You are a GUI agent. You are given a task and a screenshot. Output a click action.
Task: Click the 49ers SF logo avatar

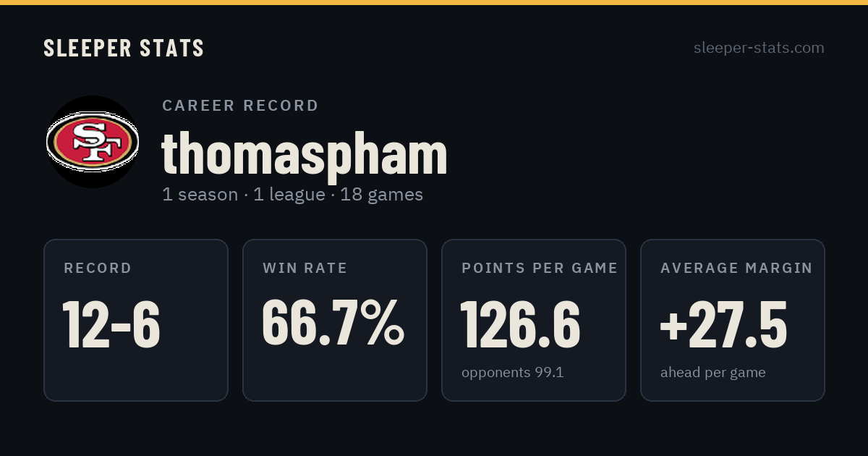tap(93, 142)
